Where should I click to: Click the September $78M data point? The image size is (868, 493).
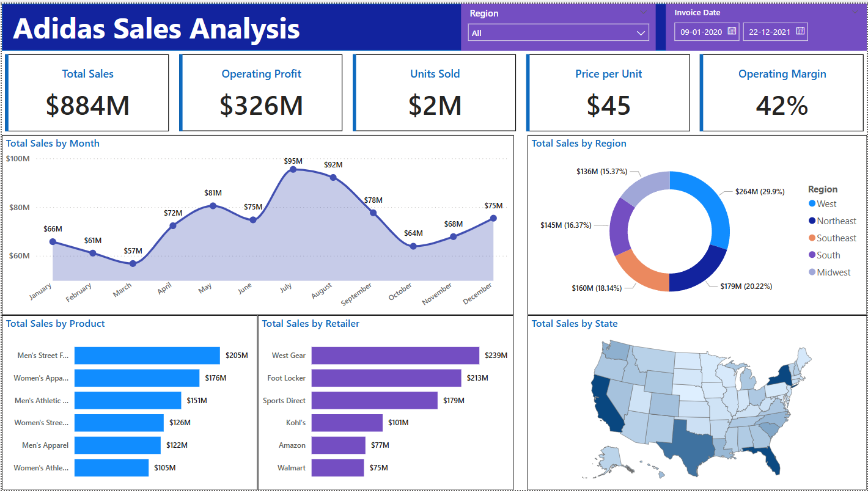[x=373, y=213]
